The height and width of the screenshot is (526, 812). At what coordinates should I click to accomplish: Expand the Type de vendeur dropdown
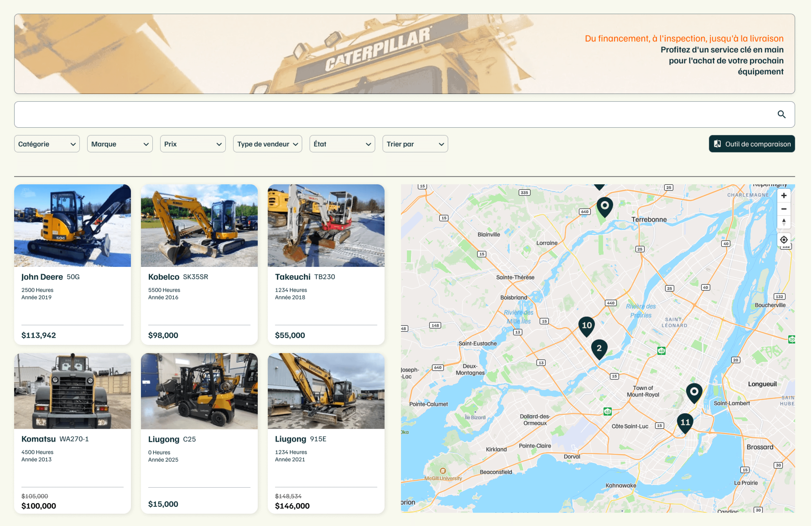coord(268,144)
